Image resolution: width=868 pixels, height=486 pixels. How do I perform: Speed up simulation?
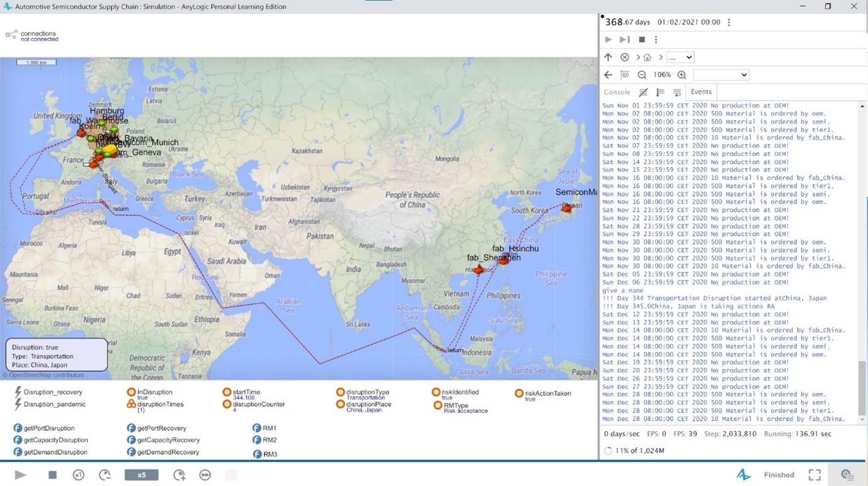(x=180, y=475)
